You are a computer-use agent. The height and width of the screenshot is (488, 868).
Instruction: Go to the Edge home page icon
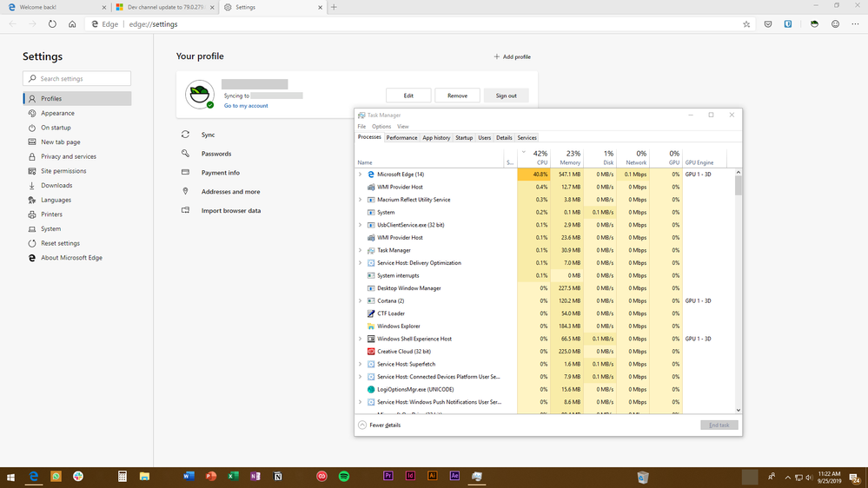pyautogui.click(x=72, y=23)
